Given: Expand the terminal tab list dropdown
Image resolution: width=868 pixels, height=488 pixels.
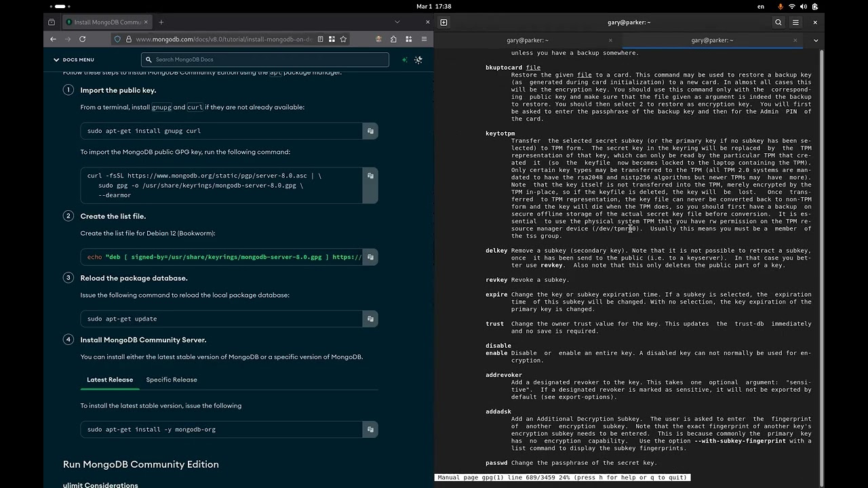Looking at the screenshot, I should 816,40.
